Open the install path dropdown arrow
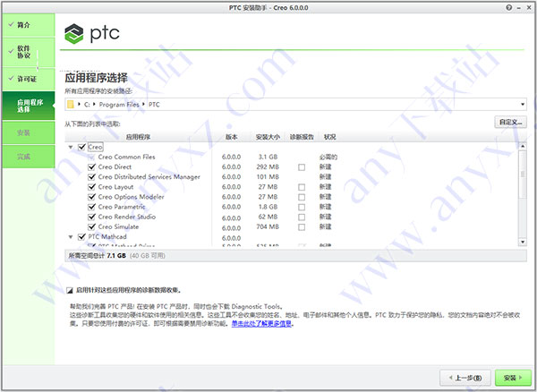 tap(523, 105)
